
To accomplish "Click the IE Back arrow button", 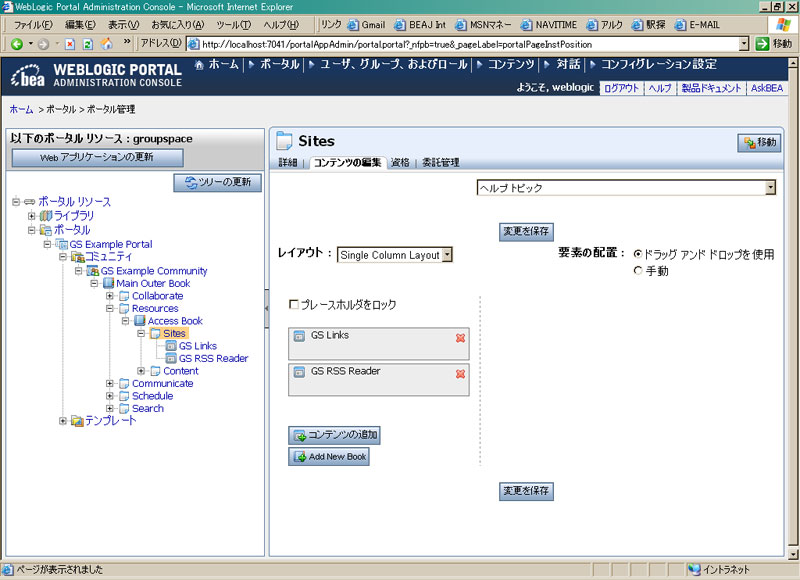I will (x=17, y=44).
